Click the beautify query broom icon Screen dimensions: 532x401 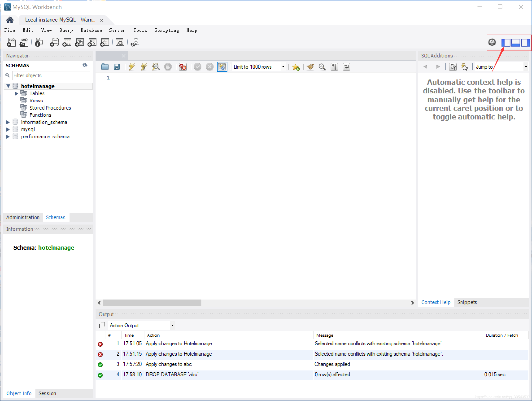tap(310, 67)
